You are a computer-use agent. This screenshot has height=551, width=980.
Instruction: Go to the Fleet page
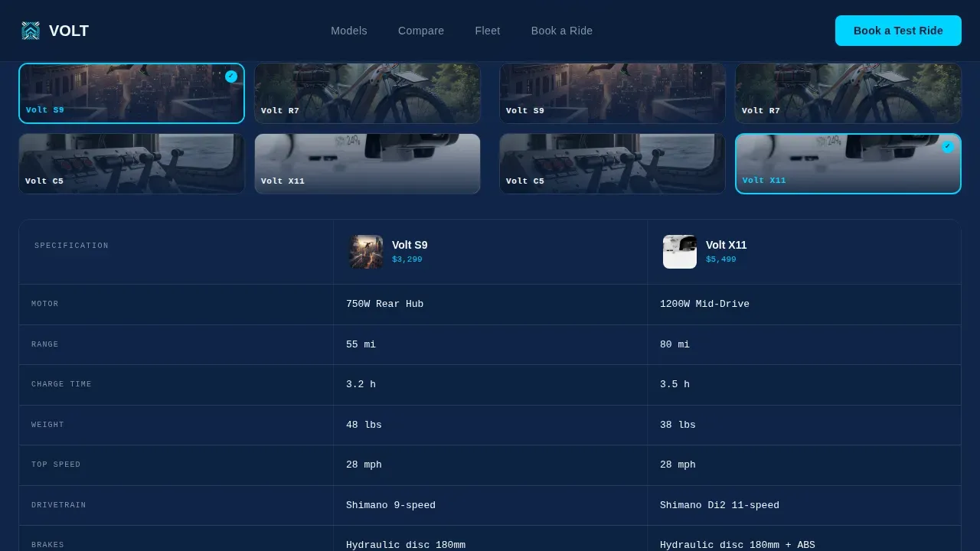coord(488,31)
